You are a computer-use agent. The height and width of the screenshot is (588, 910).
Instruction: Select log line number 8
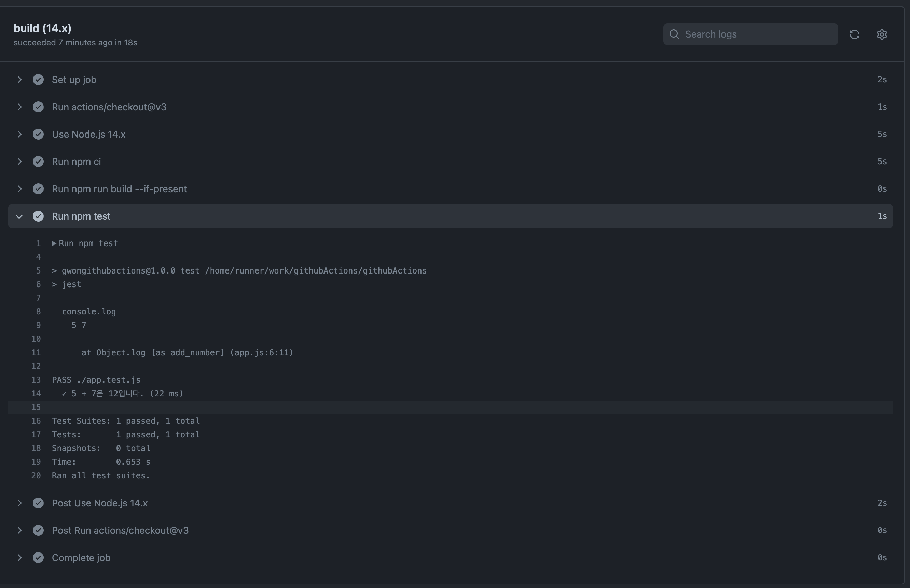point(38,311)
